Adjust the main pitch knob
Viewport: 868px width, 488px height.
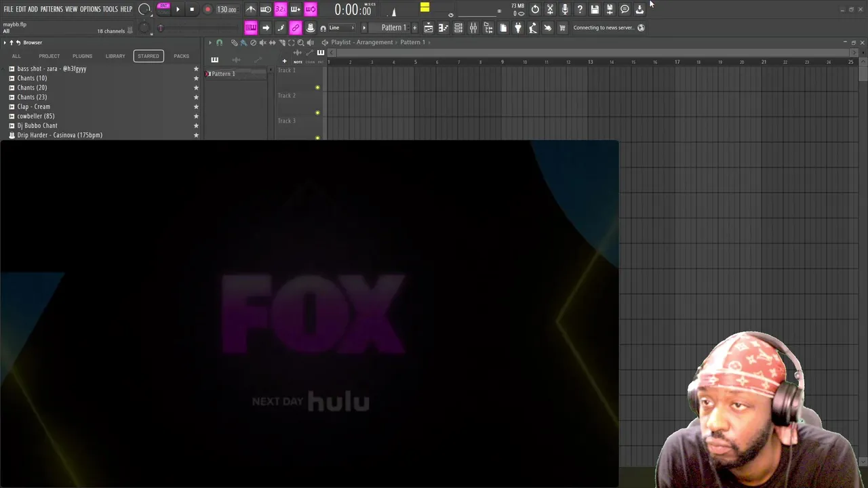pos(144,28)
